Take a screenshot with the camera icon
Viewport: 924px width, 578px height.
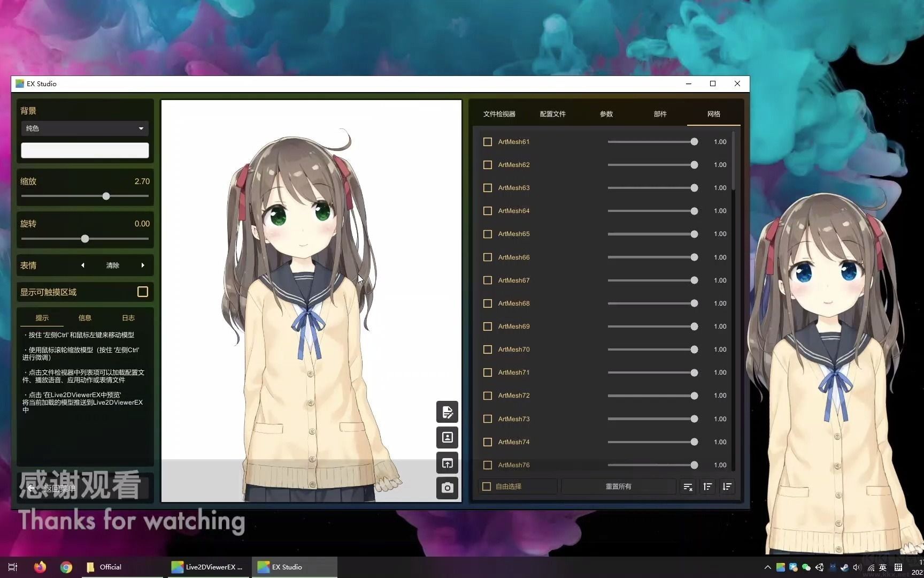(x=448, y=488)
